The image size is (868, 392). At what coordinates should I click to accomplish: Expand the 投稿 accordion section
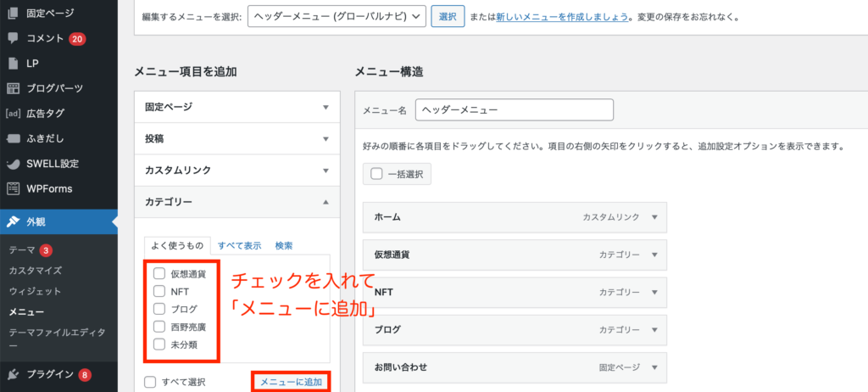coord(237,138)
